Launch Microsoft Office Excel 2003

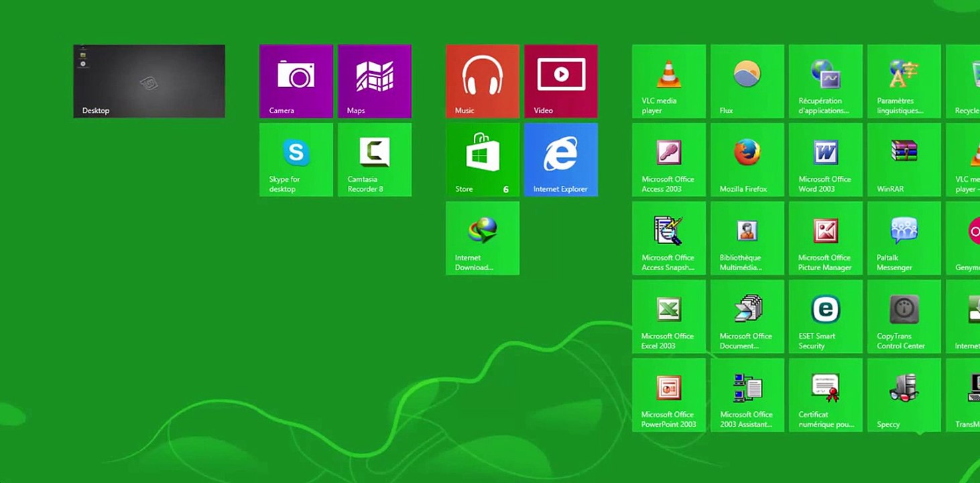(669, 317)
